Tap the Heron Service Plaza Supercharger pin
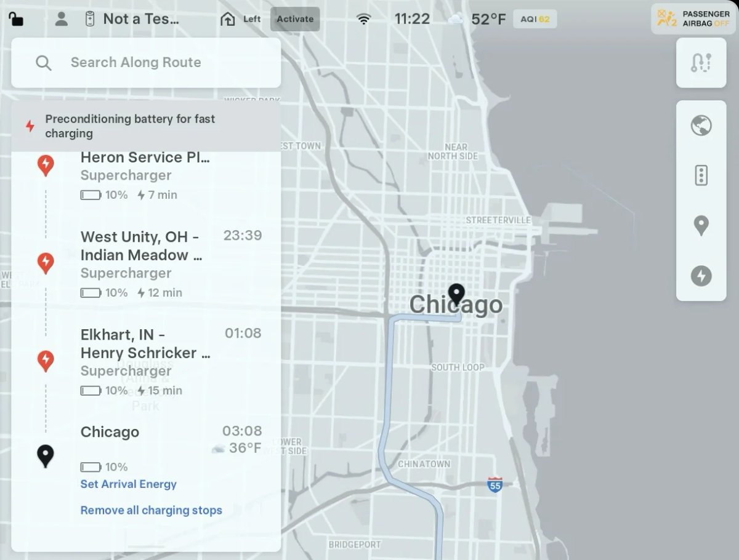Viewport: 739px width, 560px height. pyautogui.click(x=46, y=165)
